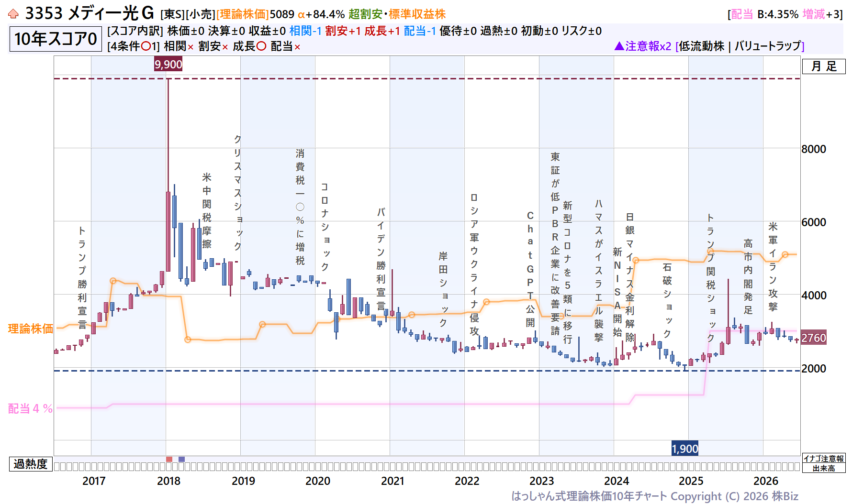Click the 月足 monthly chart label
This screenshot has width=852, height=504.
tap(824, 66)
